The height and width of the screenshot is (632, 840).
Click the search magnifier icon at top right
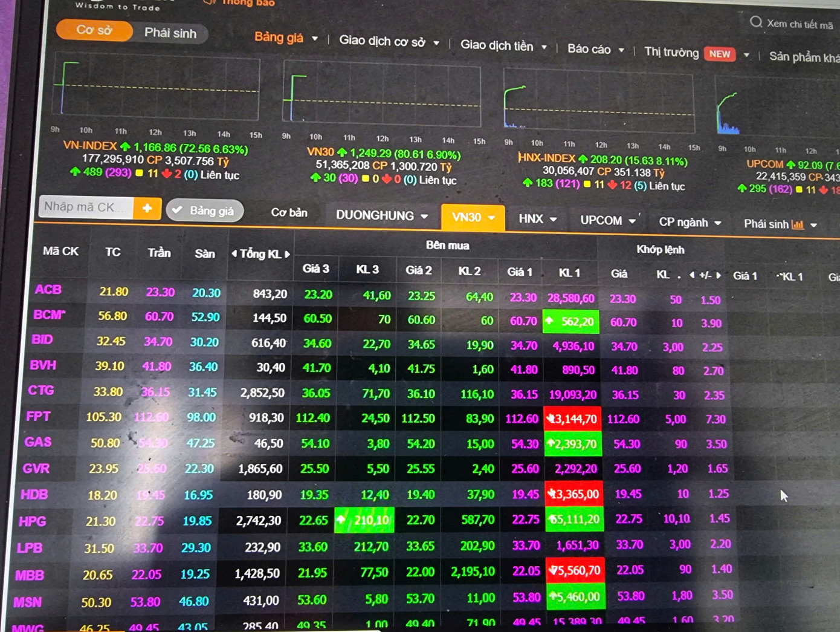point(755,22)
